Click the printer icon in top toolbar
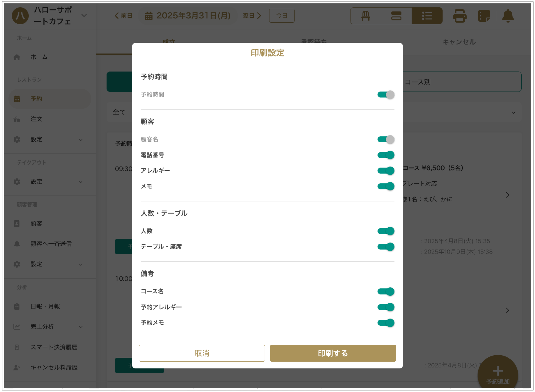Screen dimensions: 535x392 tap(459, 16)
